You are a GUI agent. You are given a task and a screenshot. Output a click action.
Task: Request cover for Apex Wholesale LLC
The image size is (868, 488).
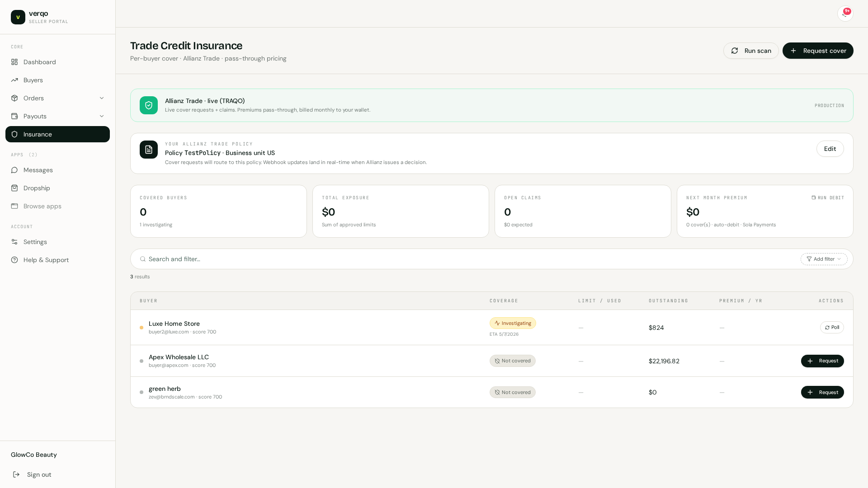(x=822, y=361)
